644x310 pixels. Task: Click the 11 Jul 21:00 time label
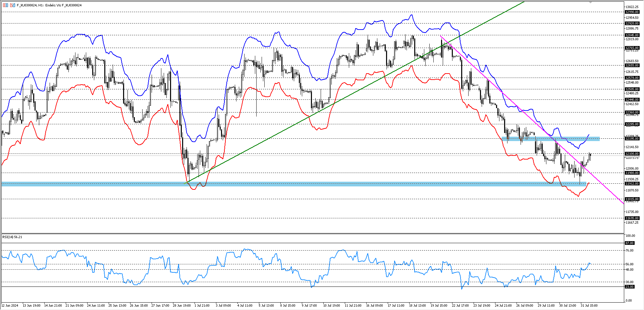click(353, 306)
